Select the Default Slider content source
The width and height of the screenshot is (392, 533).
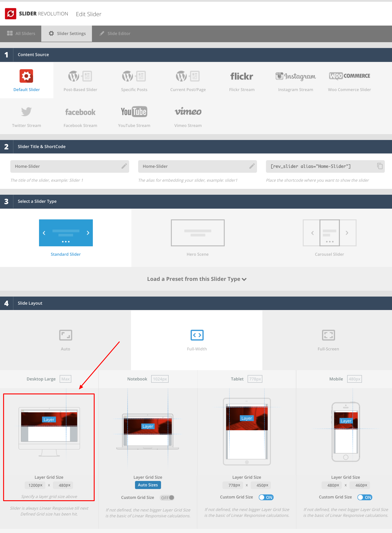pos(26,81)
